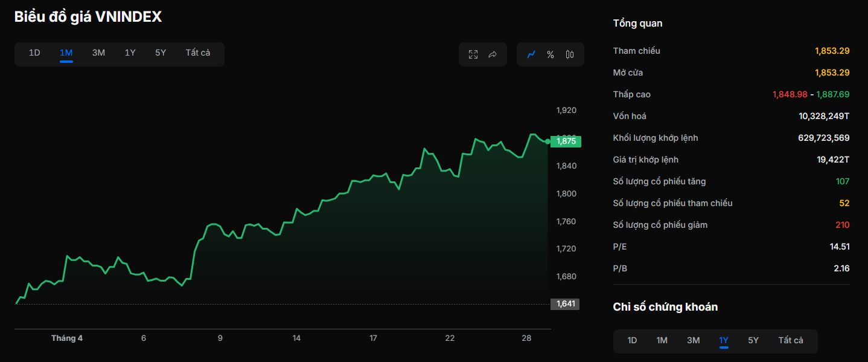868x362 pixels.
Task: Pick 5Y range on VNINDEX price chart
Action: 161,53
